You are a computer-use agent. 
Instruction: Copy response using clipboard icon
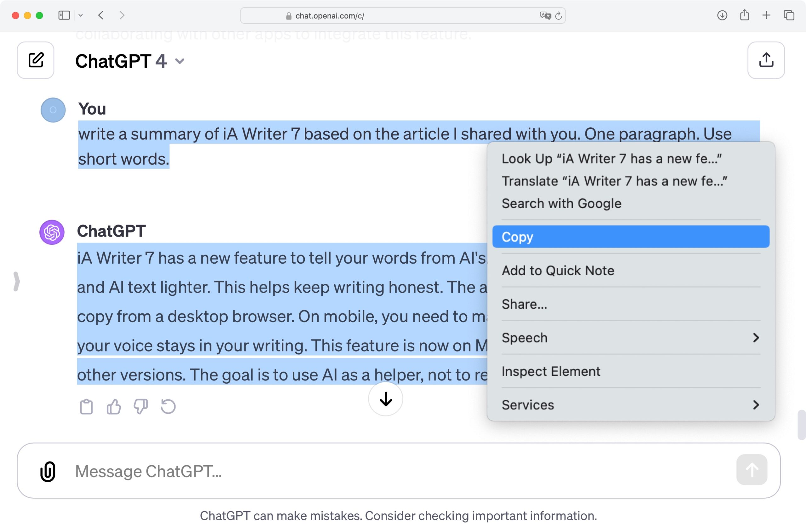(x=86, y=406)
